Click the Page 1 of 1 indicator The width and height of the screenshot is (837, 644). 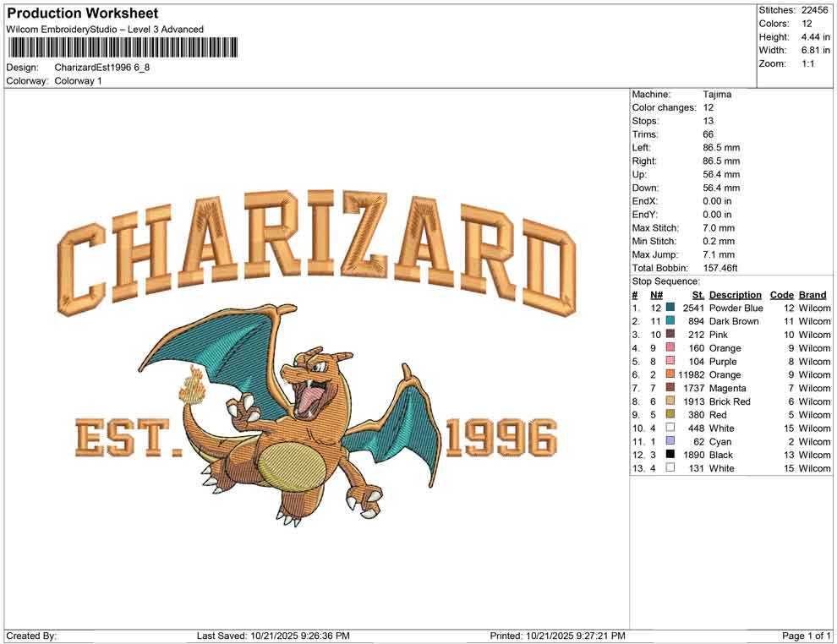point(806,636)
